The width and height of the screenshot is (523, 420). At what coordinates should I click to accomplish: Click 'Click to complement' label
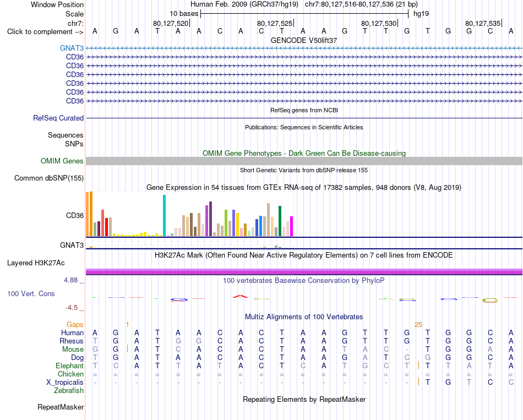[40, 32]
